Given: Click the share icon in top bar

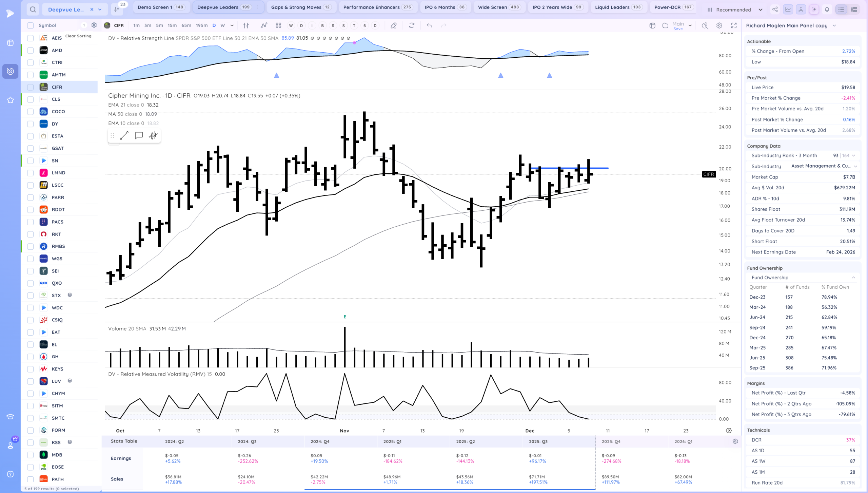Looking at the screenshot, I should pyautogui.click(x=775, y=10).
